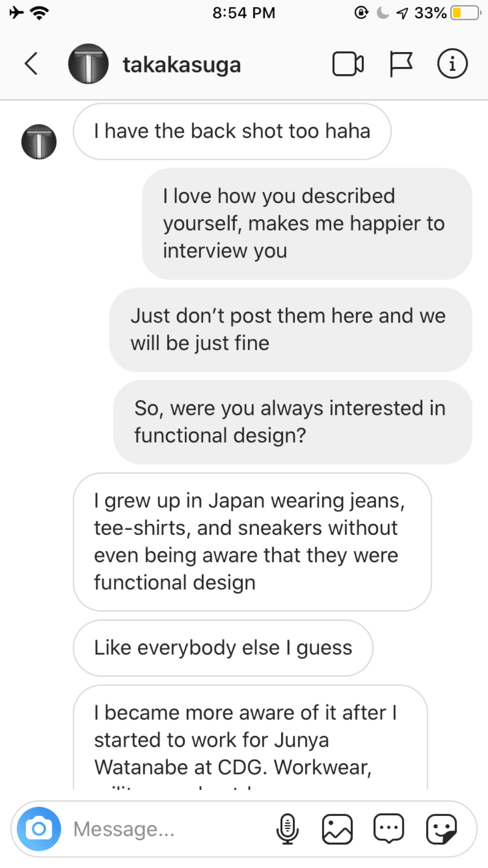Tap the "Just don't post them here" message
The height and width of the screenshot is (868, 488).
point(290,330)
